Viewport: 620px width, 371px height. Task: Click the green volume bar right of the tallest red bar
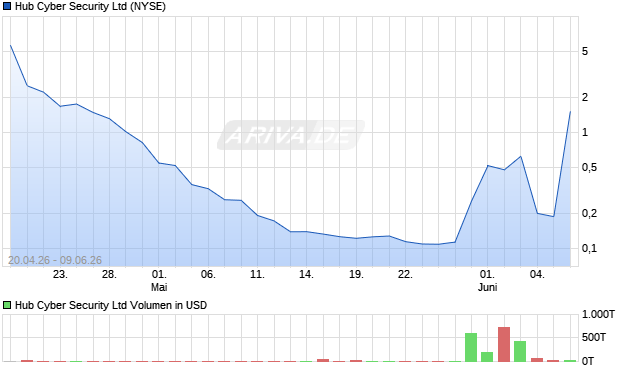(x=520, y=351)
